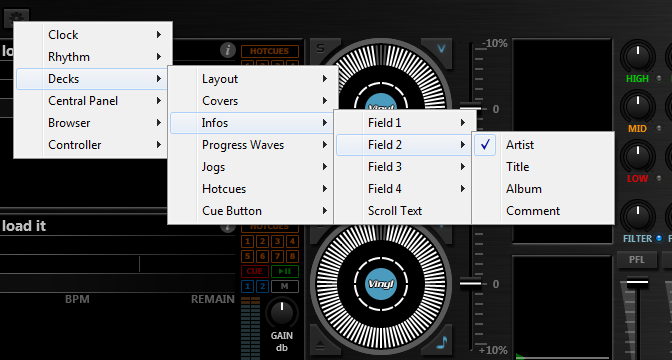Toggle the Scroll Text option

pyautogui.click(x=405, y=211)
